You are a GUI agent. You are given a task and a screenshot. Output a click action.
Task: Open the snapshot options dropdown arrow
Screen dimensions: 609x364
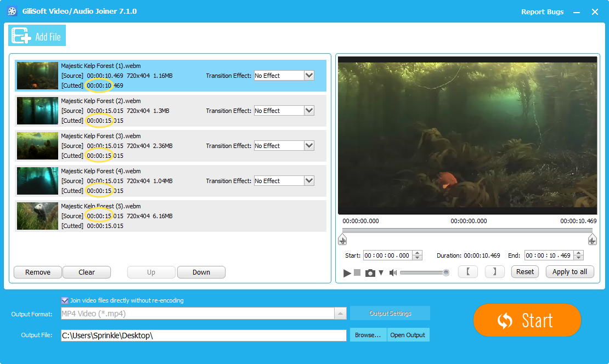[381, 273]
